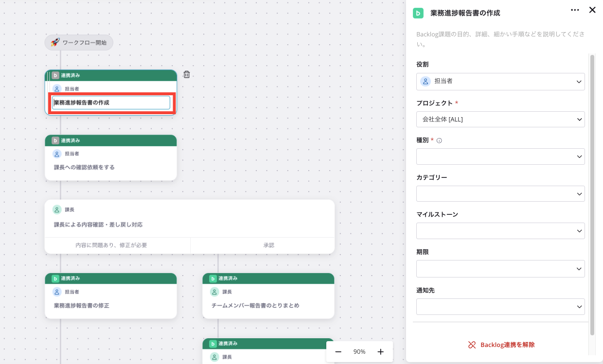Click the Backlog logo in panel header
603x364 pixels.
tap(418, 13)
